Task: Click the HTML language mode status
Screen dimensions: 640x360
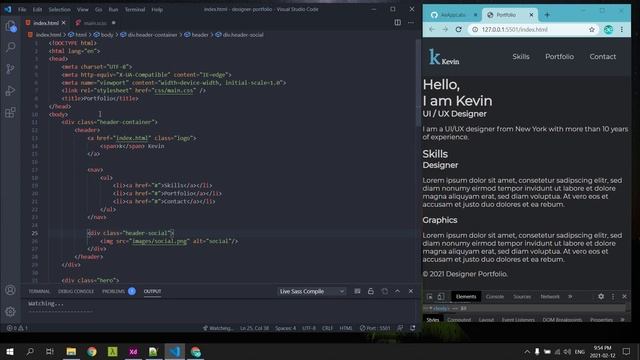Action: pyautogui.click(x=346, y=328)
